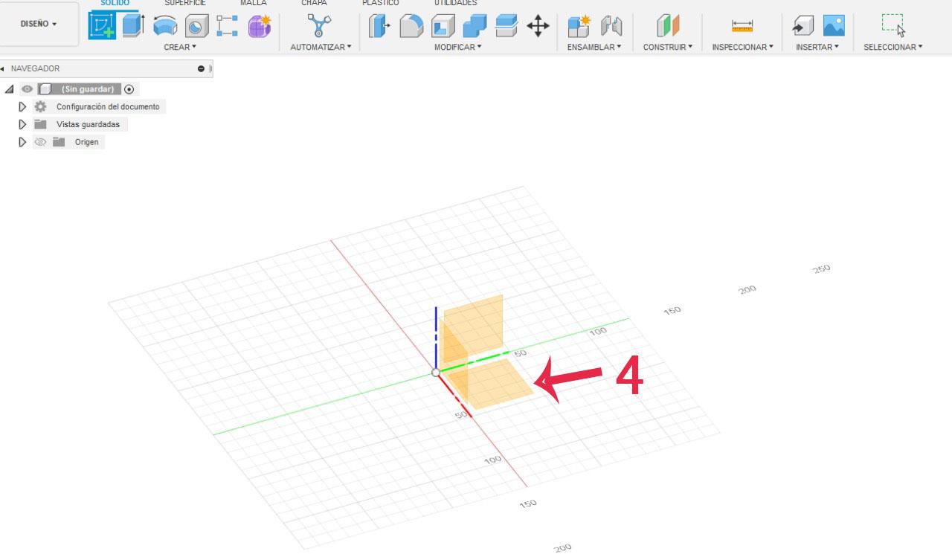Switch to the UTILIDADES tab

coord(456,3)
